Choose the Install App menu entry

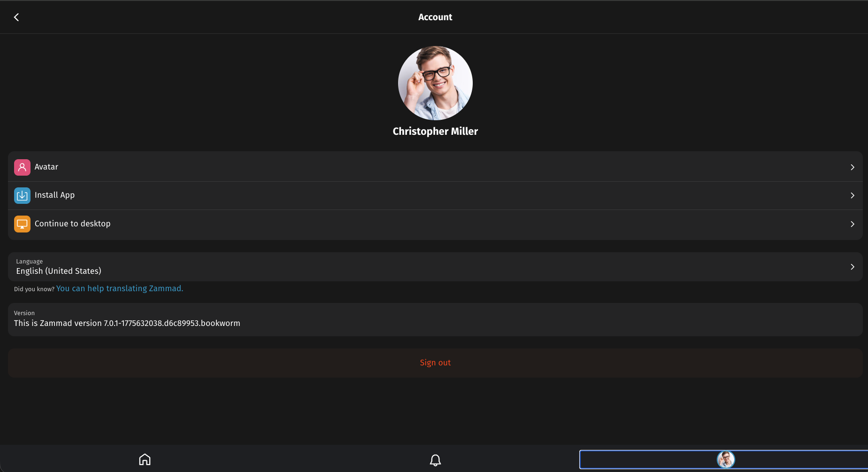(54, 195)
